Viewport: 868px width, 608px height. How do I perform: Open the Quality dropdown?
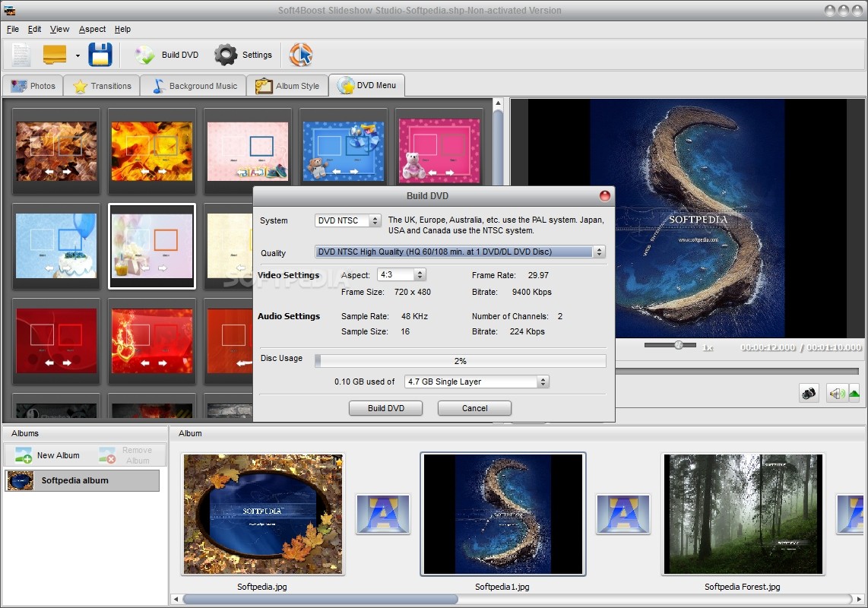tap(460, 252)
